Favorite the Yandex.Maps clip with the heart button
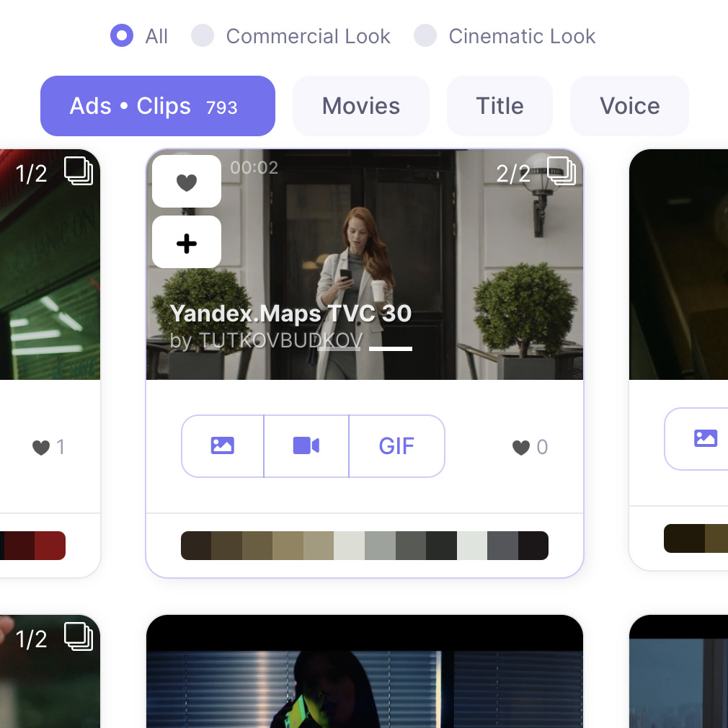 [x=187, y=182]
